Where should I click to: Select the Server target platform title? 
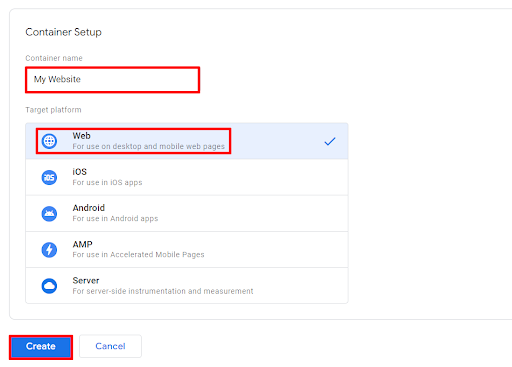tap(86, 280)
